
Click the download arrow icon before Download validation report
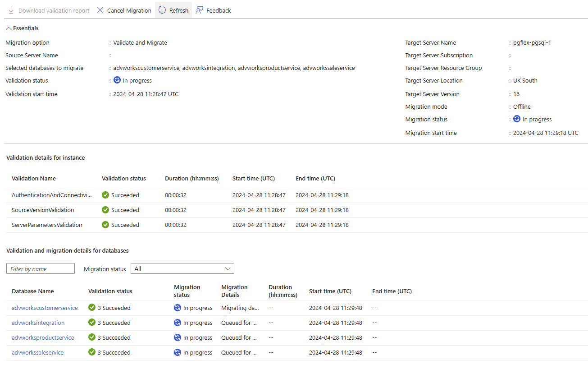click(x=10, y=10)
